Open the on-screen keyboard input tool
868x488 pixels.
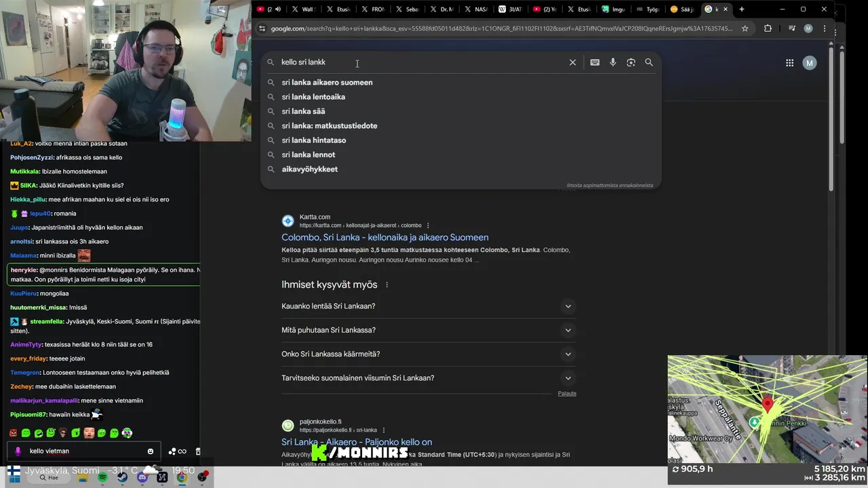click(x=595, y=62)
